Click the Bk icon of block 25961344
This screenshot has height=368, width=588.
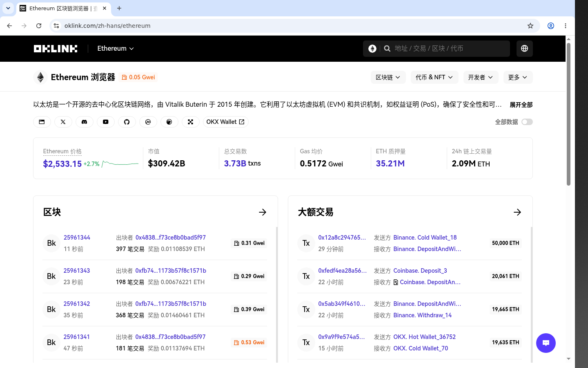(x=51, y=243)
